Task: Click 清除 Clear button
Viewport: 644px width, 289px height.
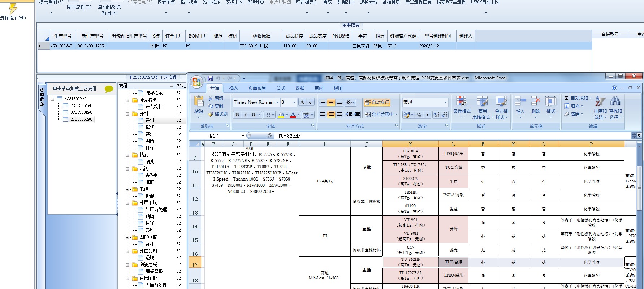Action: click(x=574, y=114)
